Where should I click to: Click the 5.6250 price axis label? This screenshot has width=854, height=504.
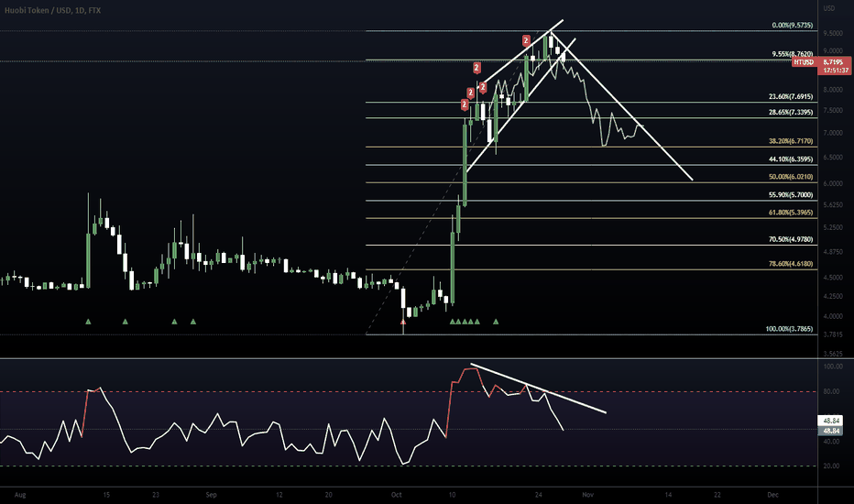pos(833,205)
